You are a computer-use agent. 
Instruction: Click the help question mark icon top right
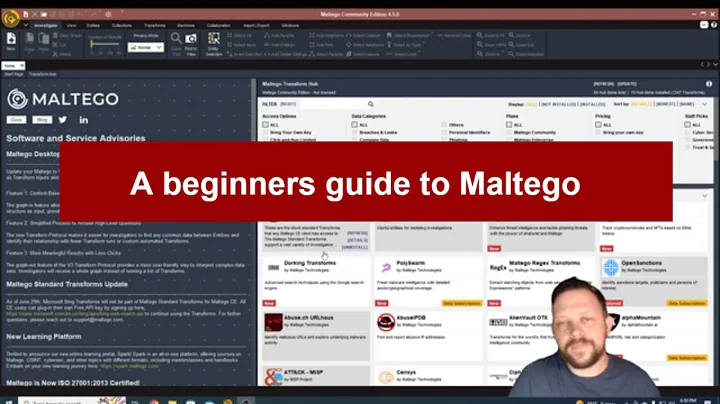coord(714,25)
